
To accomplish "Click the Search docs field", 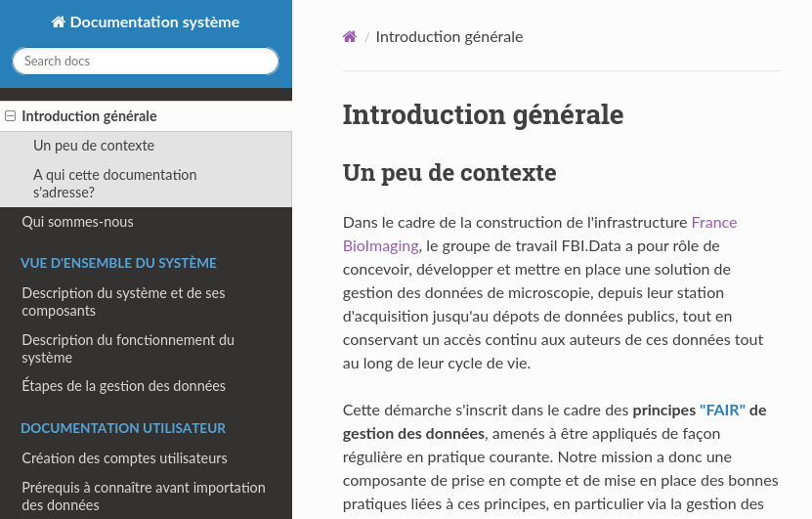I will [146, 62].
